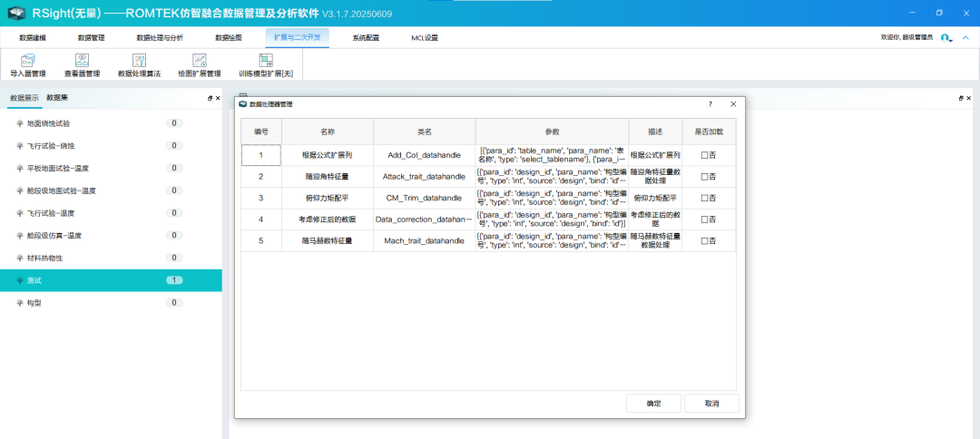Open 导入器管理 importer manager icon
Screen dimensions: 980x439
click(27, 60)
